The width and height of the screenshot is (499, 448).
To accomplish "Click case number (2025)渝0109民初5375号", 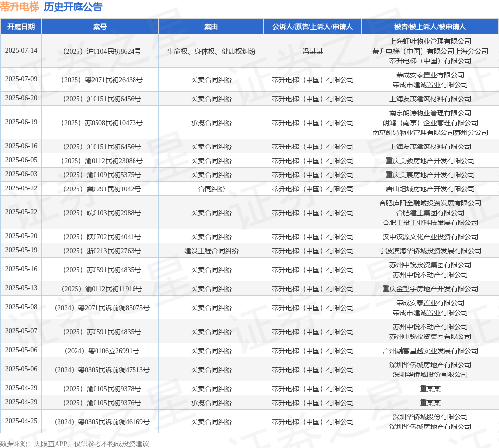I will 102,175.
